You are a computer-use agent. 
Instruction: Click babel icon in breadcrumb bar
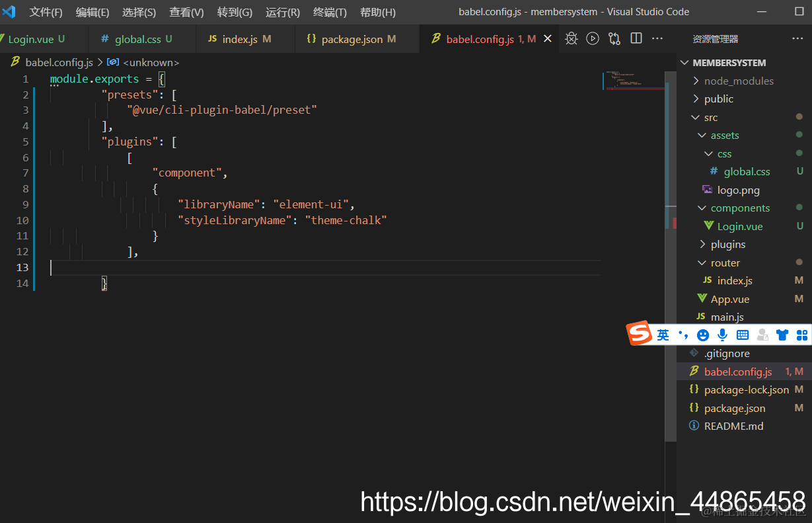tap(16, 62)
